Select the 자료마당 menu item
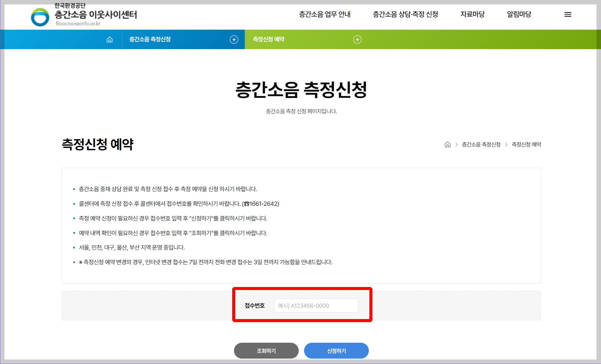 point(472,14)
